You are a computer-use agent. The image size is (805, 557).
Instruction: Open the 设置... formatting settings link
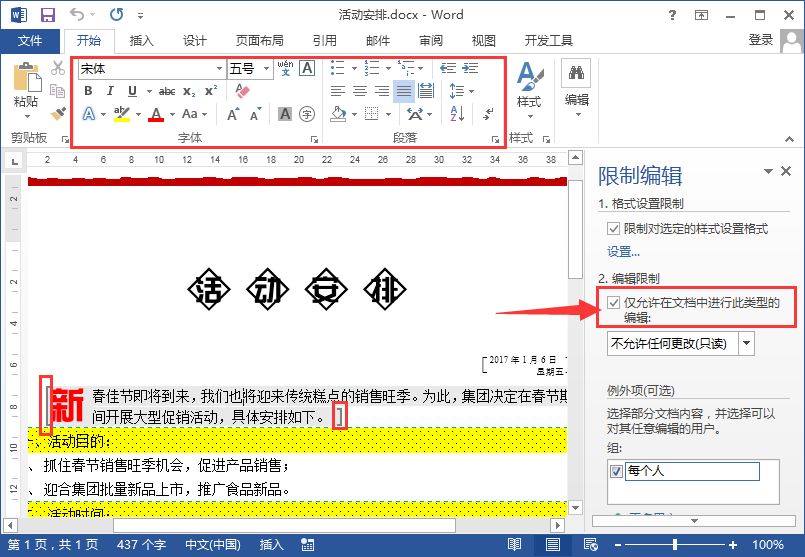(x=623, y=252)
